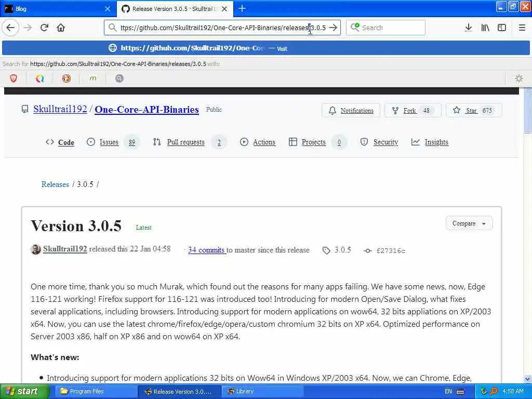Go back using the browser back arrow
The height and width of the screenshot is (399, 532).
10,28
